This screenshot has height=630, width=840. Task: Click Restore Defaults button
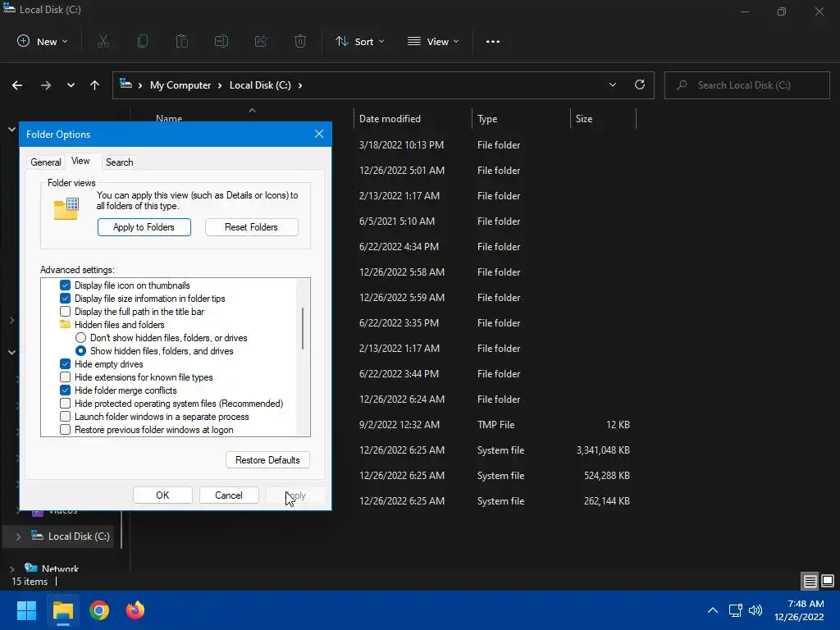click(267, 459)
